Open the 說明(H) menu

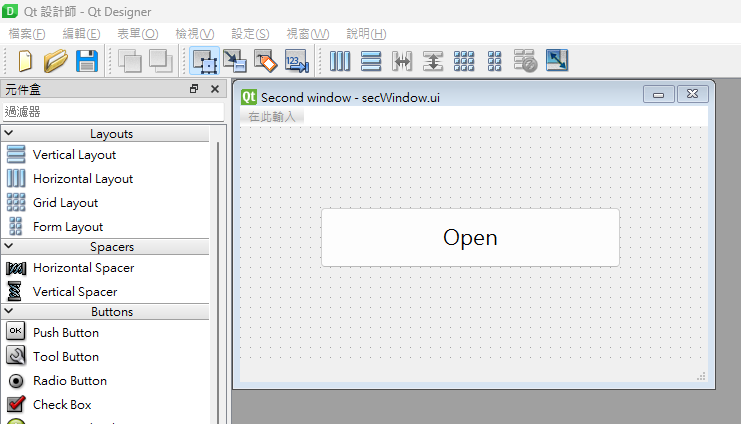click(366, 34)
